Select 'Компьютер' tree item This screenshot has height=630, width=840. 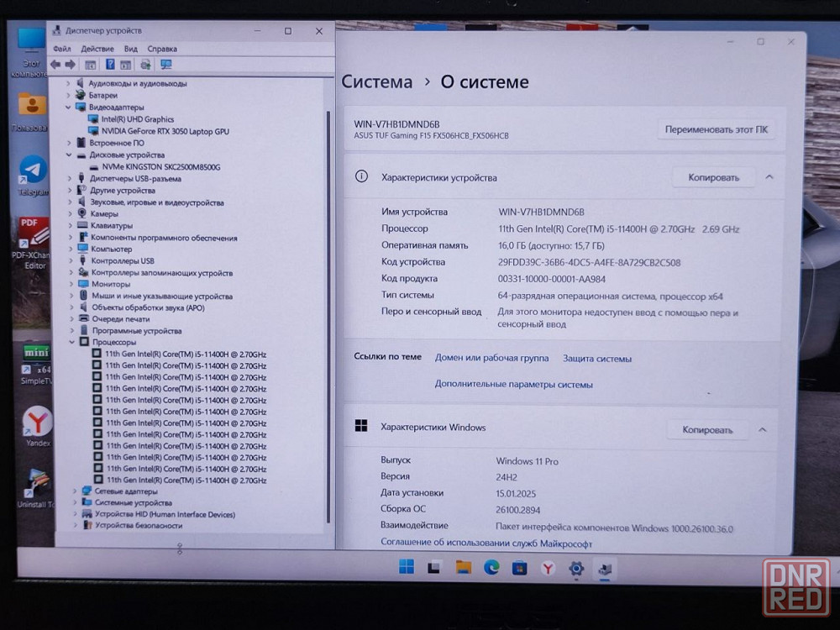tap(111, 249)
